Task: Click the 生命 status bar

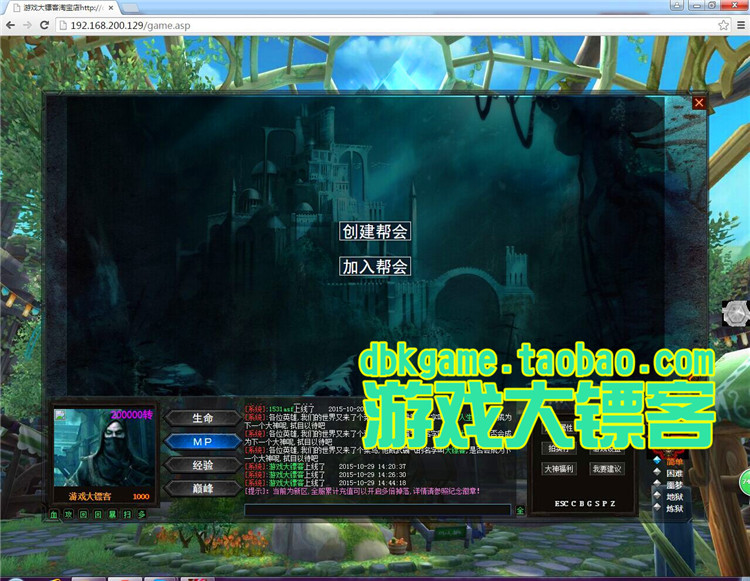Action: 203,418
